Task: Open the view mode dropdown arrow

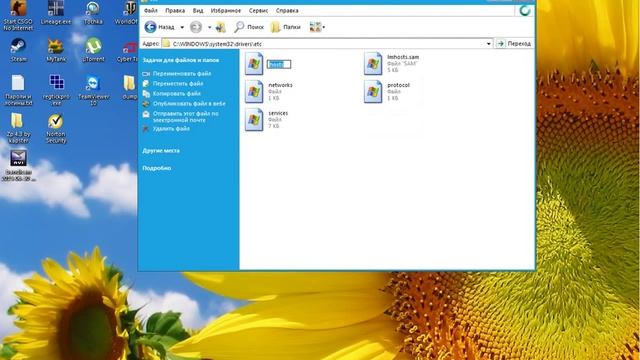Action: (x=324, y=27)
